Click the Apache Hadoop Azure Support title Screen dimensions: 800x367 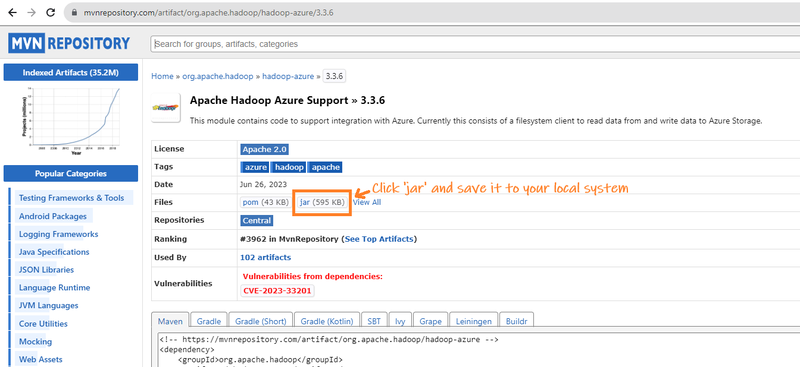click(x=287, y=100)
